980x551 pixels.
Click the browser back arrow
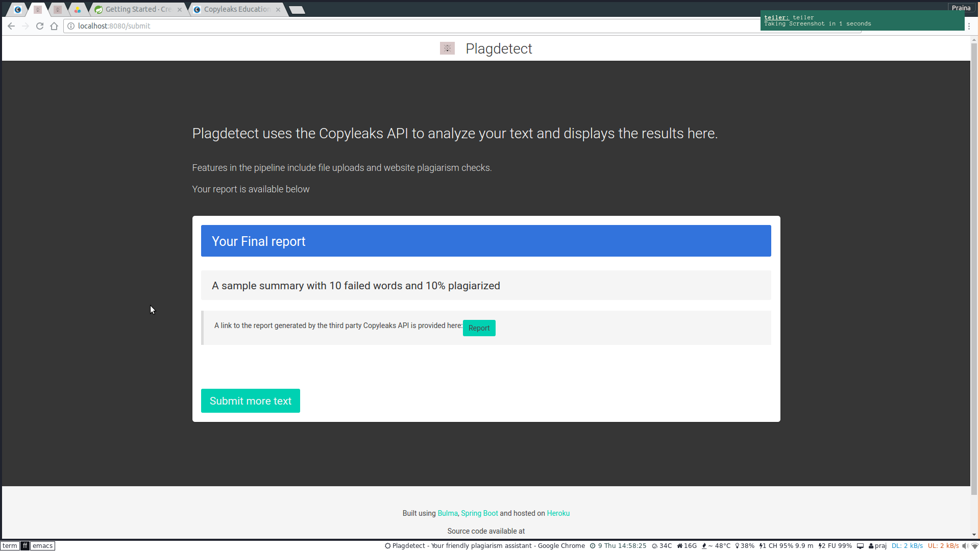point(11,26)
